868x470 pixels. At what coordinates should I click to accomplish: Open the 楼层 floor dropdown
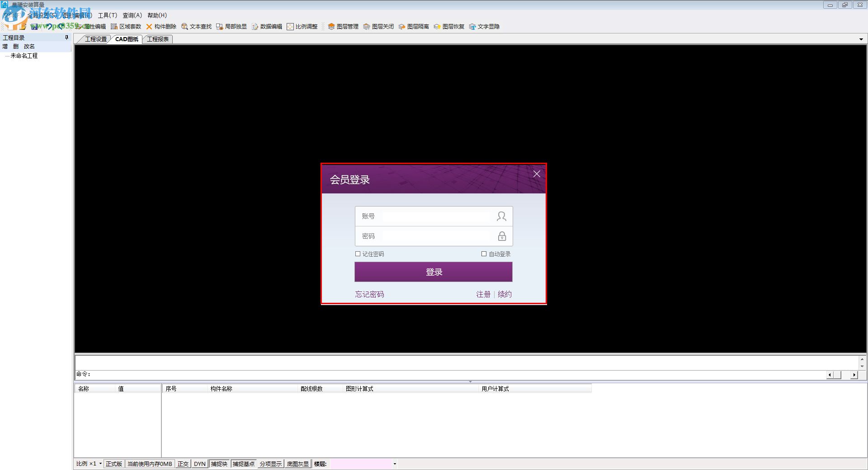click(395, 464)
